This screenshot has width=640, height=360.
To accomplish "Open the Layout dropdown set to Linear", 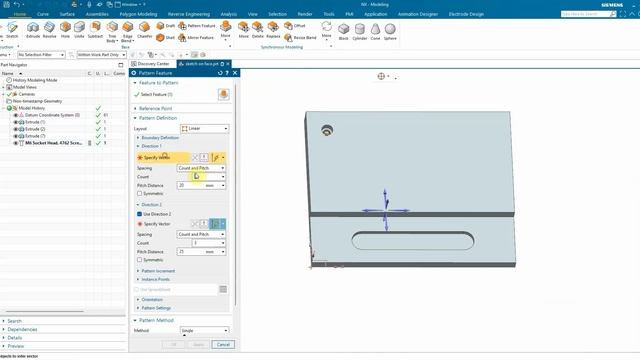I will (204, 129).
